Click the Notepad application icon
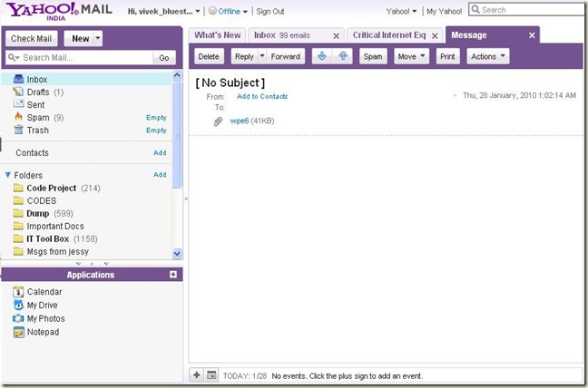Image resolution: width=588 pixels, height=388 pixels. [18, 332]
